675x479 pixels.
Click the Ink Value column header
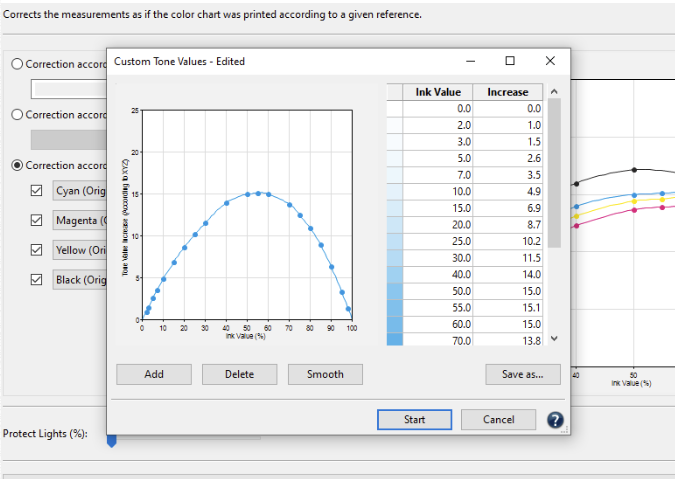438,92
